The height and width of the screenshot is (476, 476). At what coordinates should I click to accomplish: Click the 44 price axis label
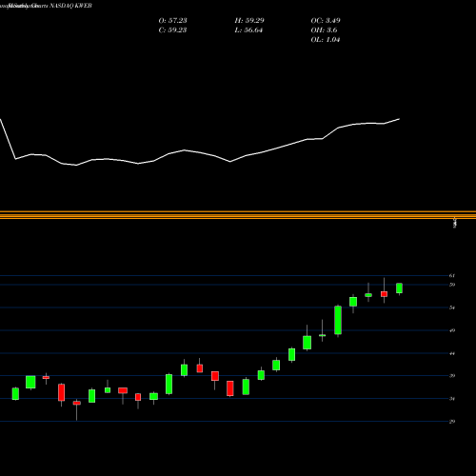point(452,353)
